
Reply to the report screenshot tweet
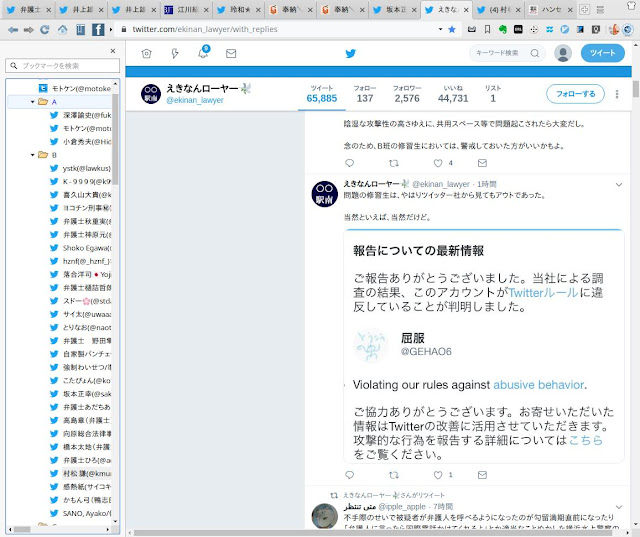point(349,475)
